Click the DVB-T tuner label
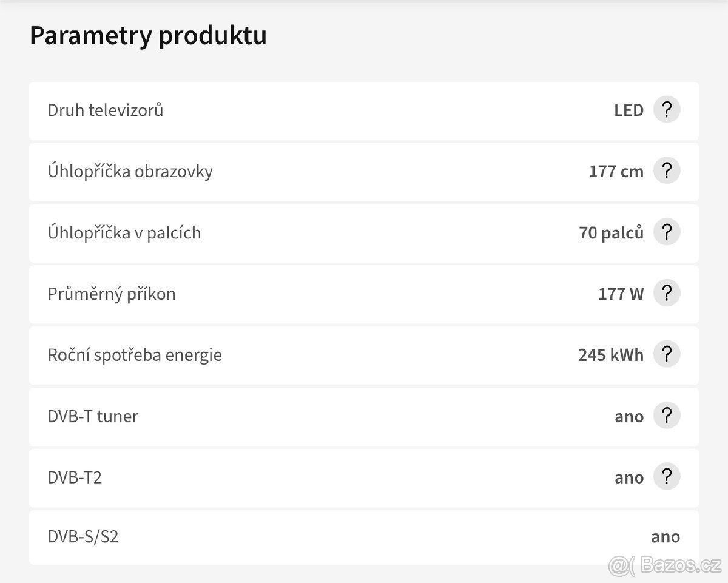 [93, 416]
